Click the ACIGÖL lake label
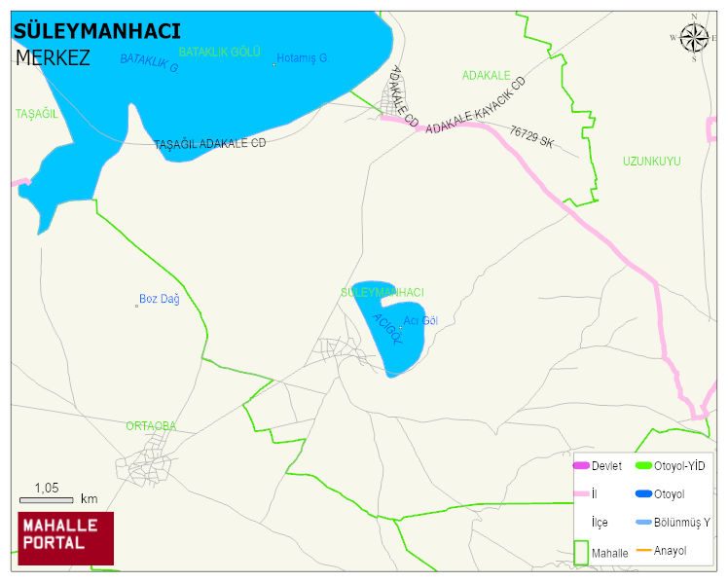Viewport: 728px width, 582px height. (x=387, y=329)
